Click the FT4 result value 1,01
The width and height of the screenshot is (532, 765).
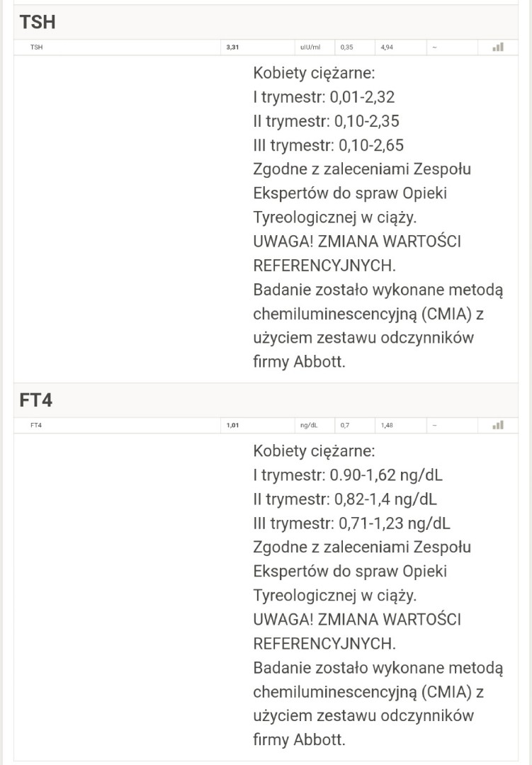click(x=232, y=426)
